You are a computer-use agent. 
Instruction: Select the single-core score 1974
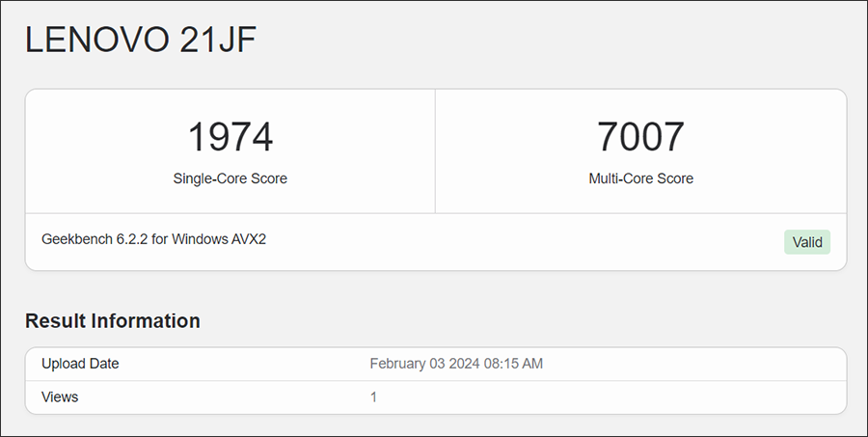point(231,137)
